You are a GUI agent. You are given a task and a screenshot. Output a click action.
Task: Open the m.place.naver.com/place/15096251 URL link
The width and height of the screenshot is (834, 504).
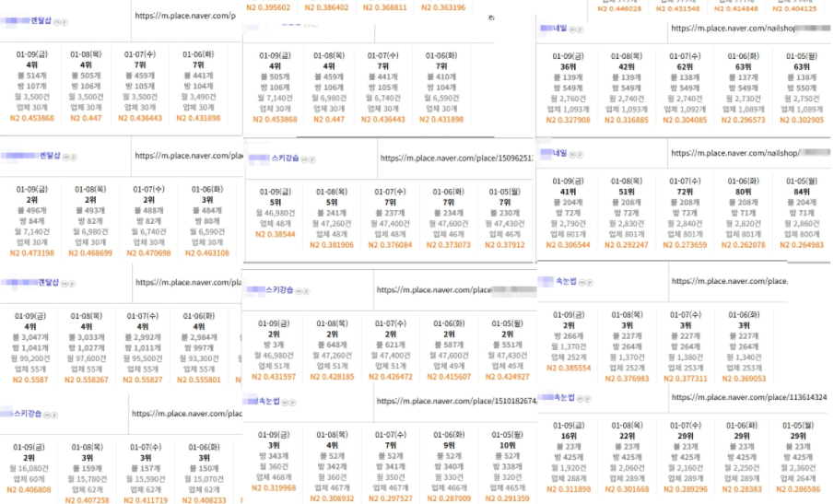click(x=456, y=158)
